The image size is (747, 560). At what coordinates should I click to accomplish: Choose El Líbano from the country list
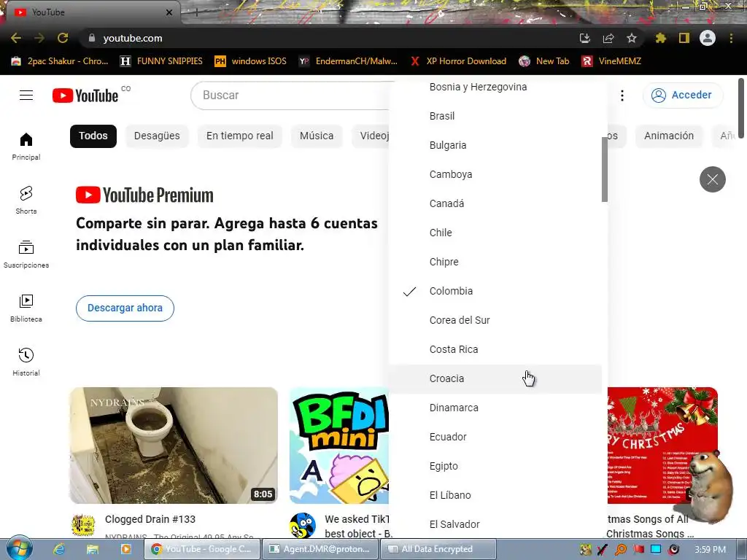[495, 495]
